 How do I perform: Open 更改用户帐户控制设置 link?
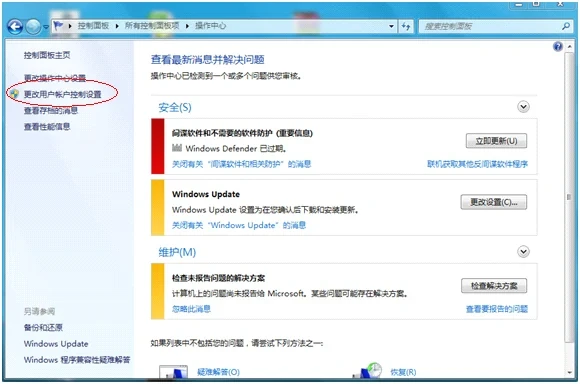pos(63,94)
